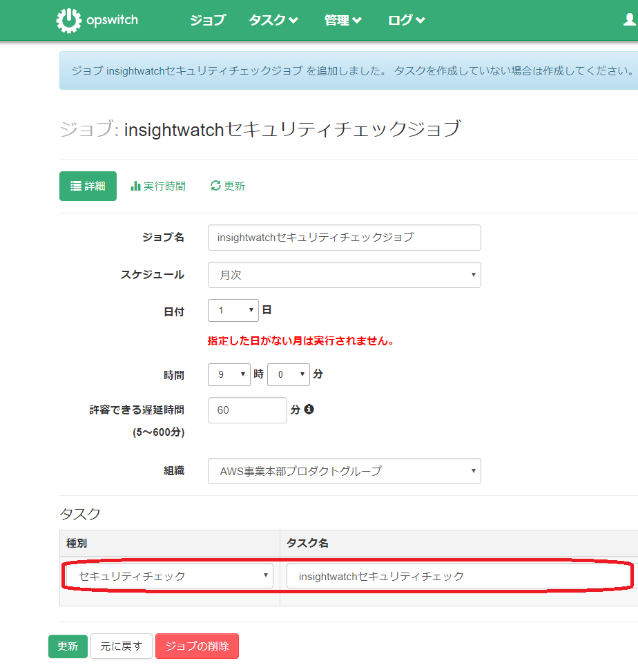Image resolution: width=638 pixels, height=672 pixels.
Task: Open the user account icon
Action: click(x=630, y=20)
